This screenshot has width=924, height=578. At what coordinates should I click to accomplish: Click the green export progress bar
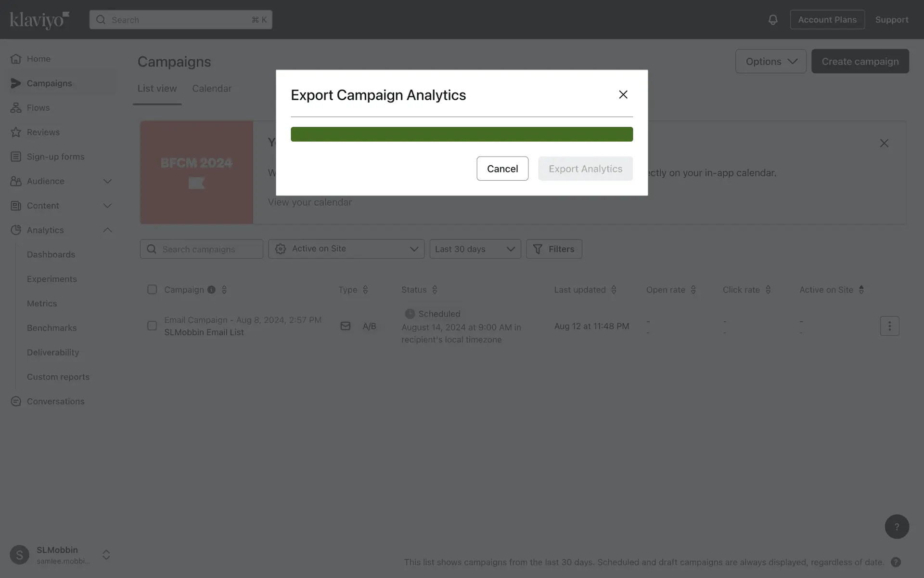point(462,134)
